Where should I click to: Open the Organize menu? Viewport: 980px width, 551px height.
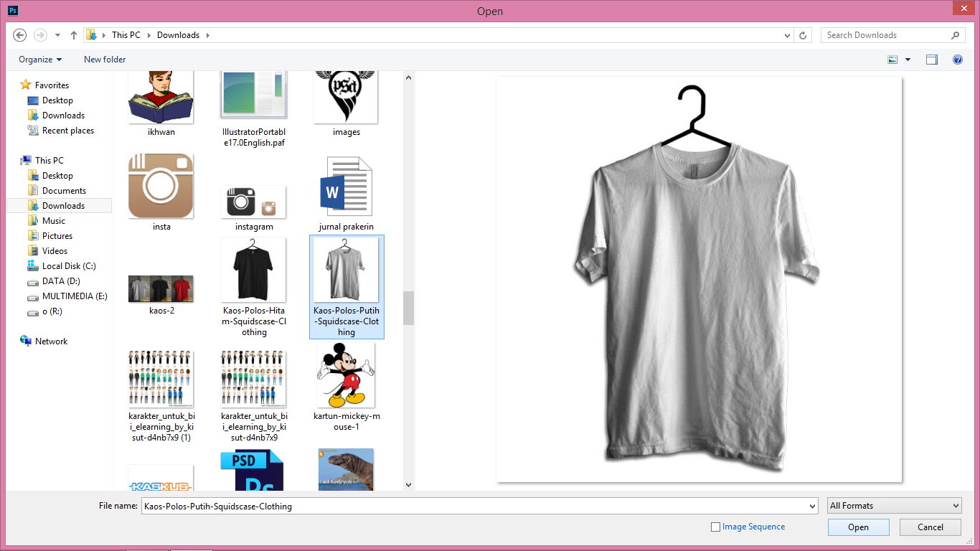click(40, 60)
